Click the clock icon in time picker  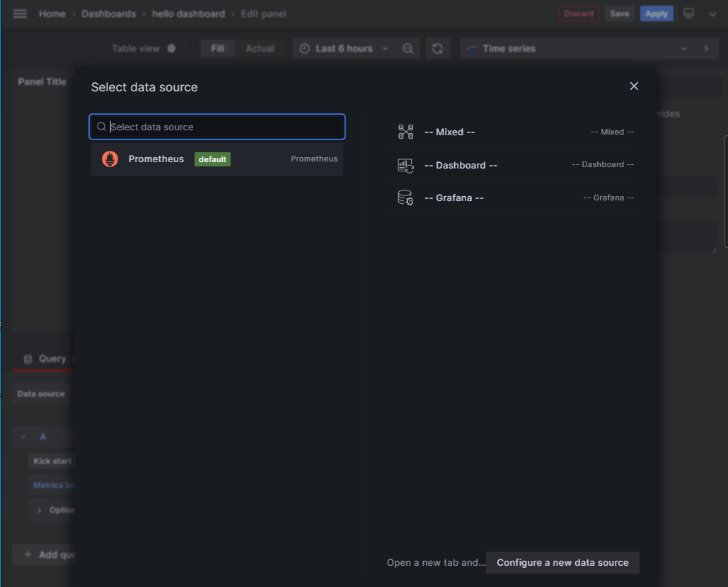304,48
